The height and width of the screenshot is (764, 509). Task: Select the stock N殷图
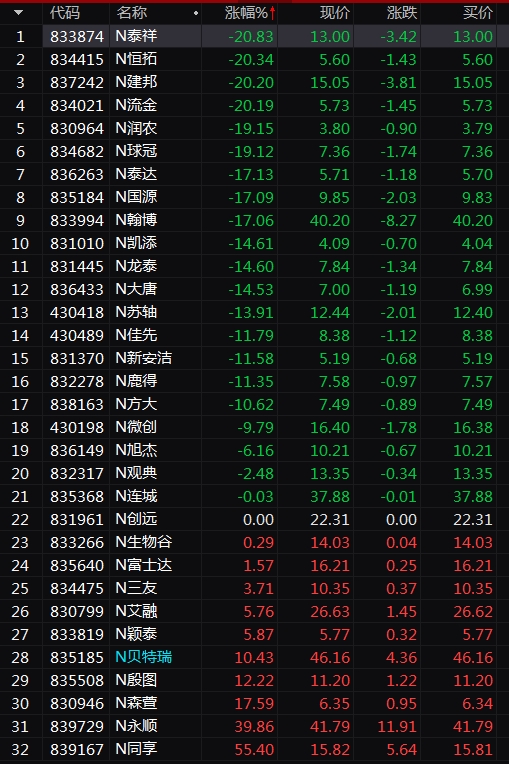point(136,680)
